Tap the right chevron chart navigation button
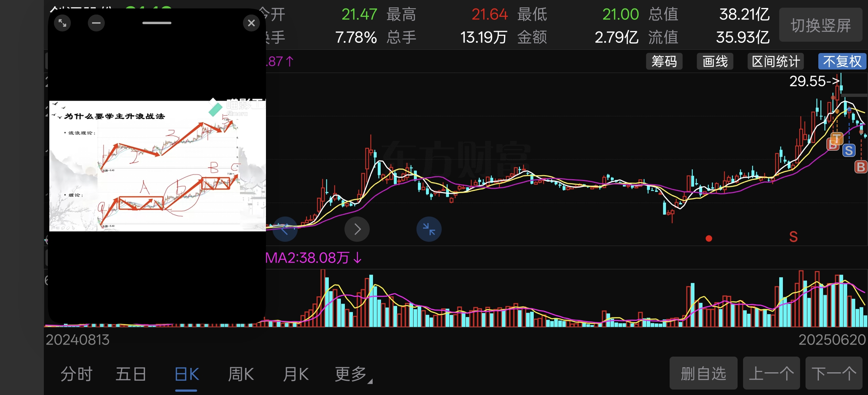 (x=357, y=229)
